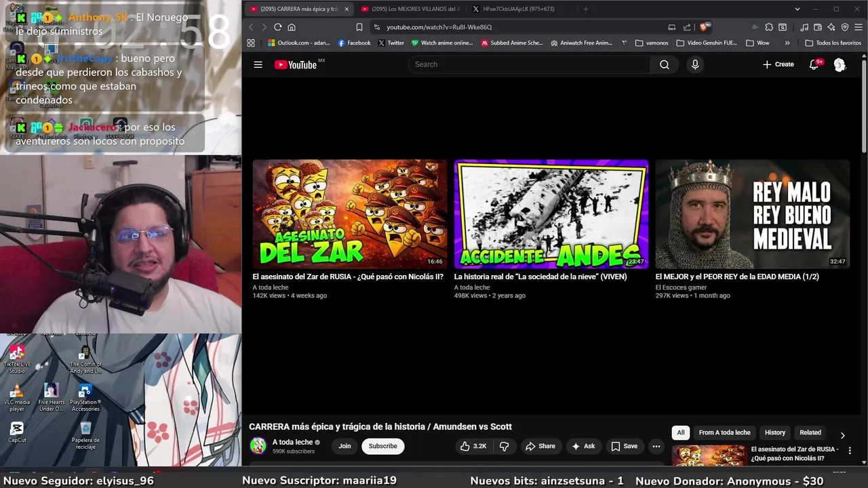Open Asesinato del Zar endscreen thumbnail
Viewport: 868px width, 488px height.
tap(350, 214)
